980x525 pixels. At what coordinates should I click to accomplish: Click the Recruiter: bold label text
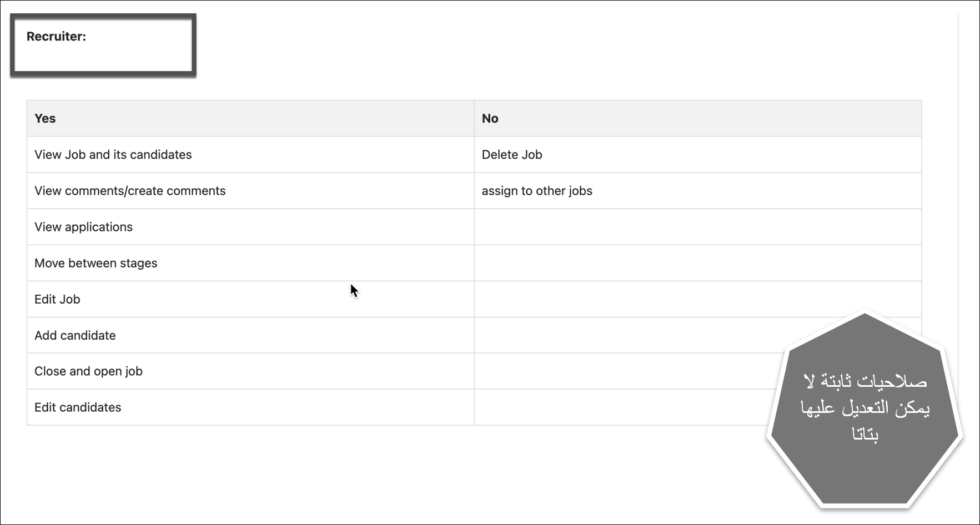click(x=56, y=37)
